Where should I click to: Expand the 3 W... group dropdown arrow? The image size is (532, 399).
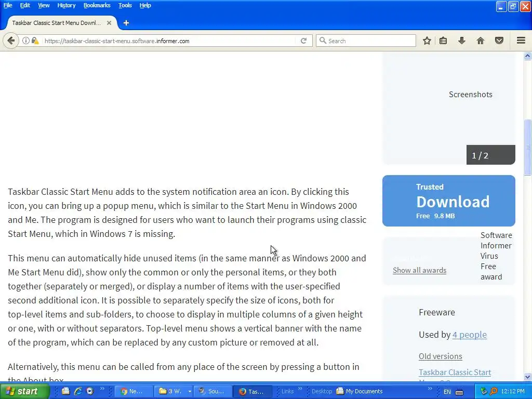[189, 392]
